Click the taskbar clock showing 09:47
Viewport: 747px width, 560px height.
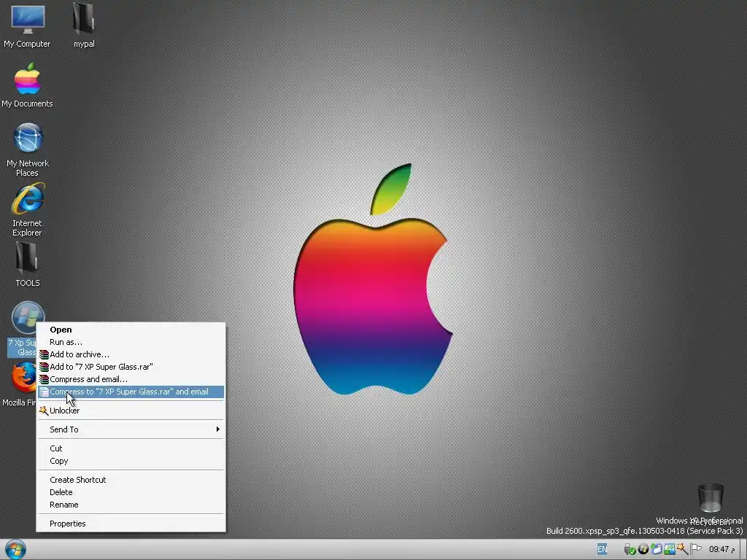(x=721, y=550)
